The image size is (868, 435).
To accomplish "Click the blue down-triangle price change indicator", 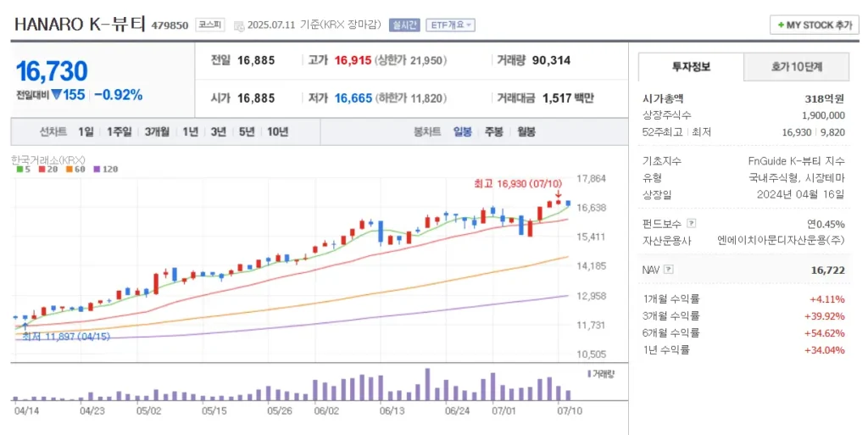I will (x=57, y=95).
